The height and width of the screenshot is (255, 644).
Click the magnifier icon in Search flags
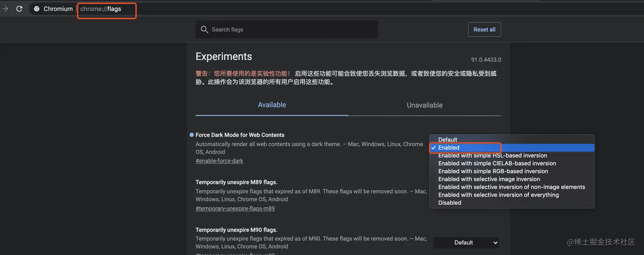(x=204, y=29)
